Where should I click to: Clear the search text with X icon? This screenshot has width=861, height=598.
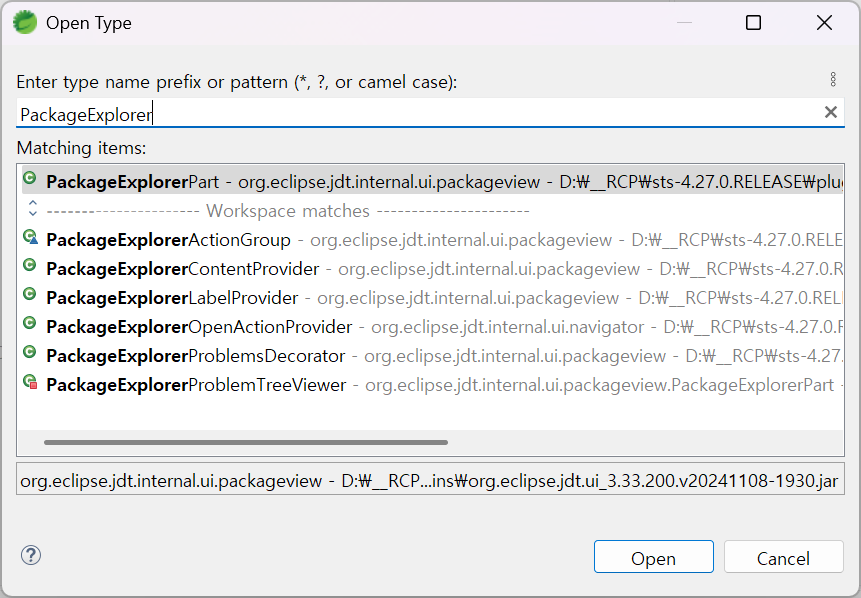[x=831, y=112]
